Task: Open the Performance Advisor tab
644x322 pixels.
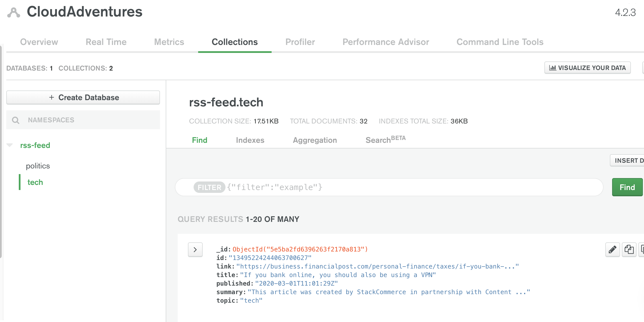Action: (385, 42)
